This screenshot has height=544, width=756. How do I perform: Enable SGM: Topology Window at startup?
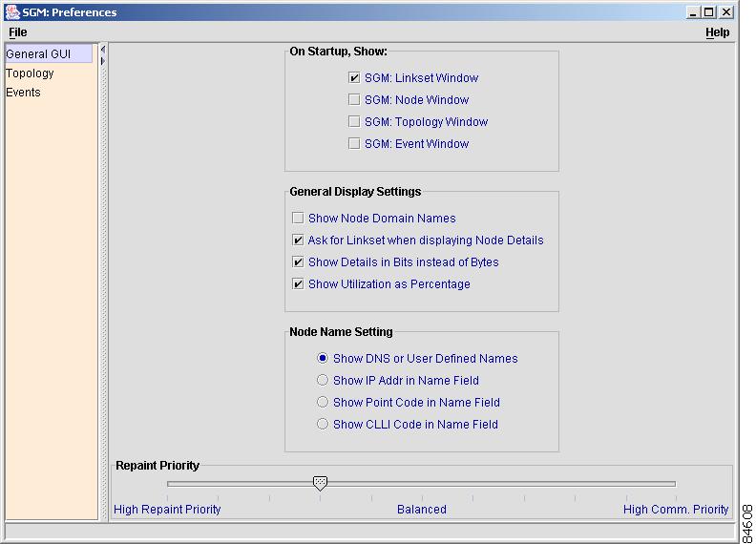pos(354,121)
